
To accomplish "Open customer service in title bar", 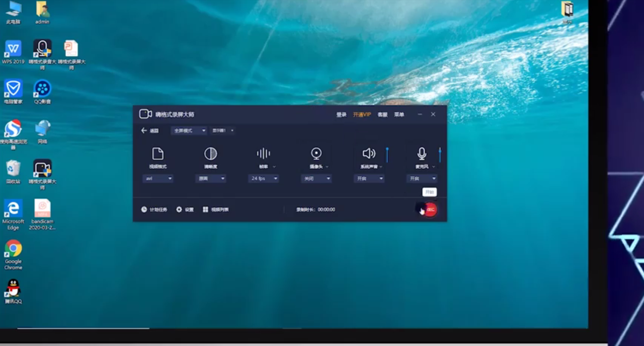I will pyautogui.click(x=382, y=115).
